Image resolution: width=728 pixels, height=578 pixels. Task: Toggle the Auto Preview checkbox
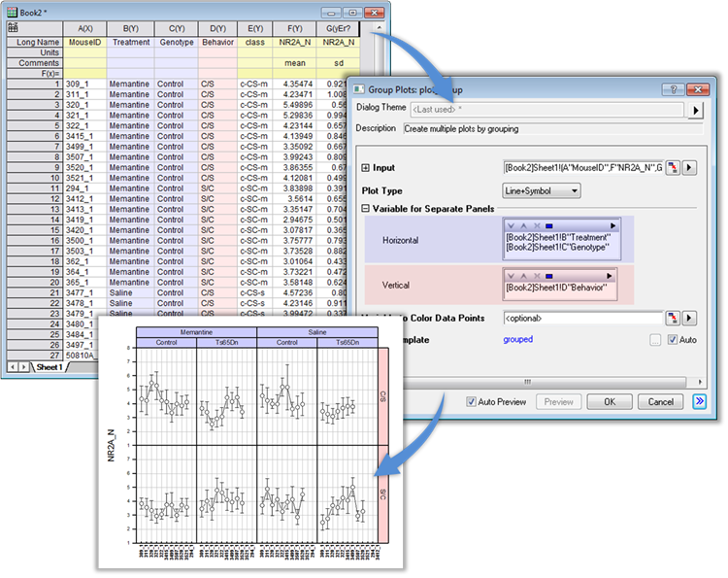coord(472,401)
